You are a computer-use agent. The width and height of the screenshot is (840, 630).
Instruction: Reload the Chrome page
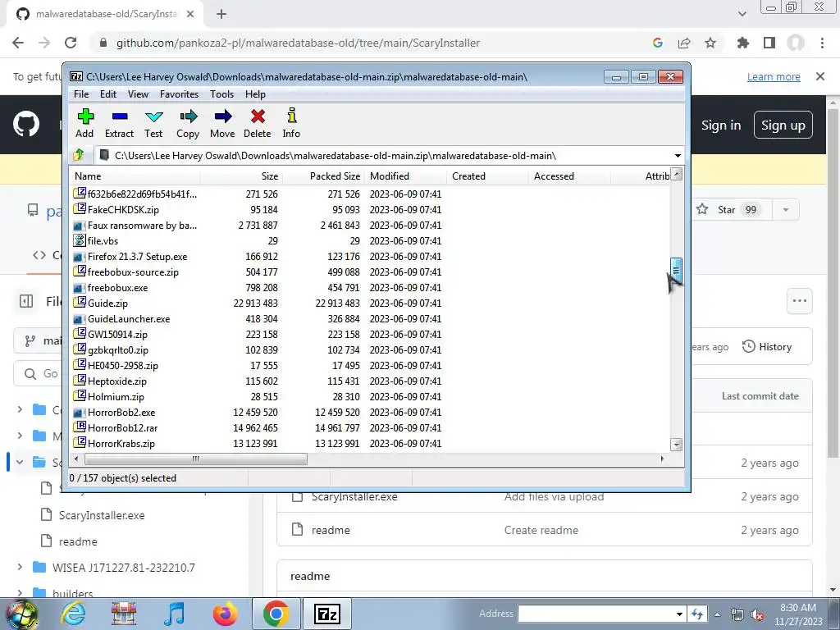click(x=71, y=43)
